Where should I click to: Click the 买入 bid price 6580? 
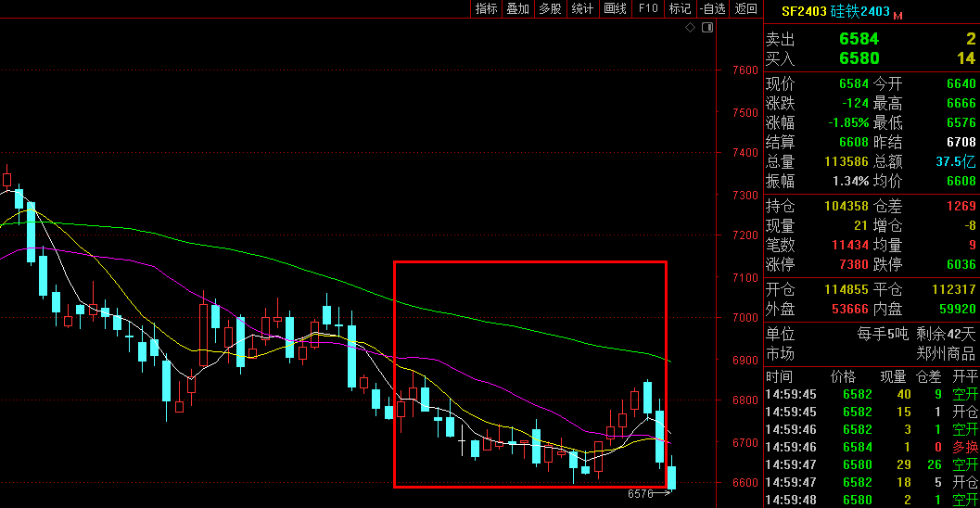pyautogui.click(x=859, y=58)
